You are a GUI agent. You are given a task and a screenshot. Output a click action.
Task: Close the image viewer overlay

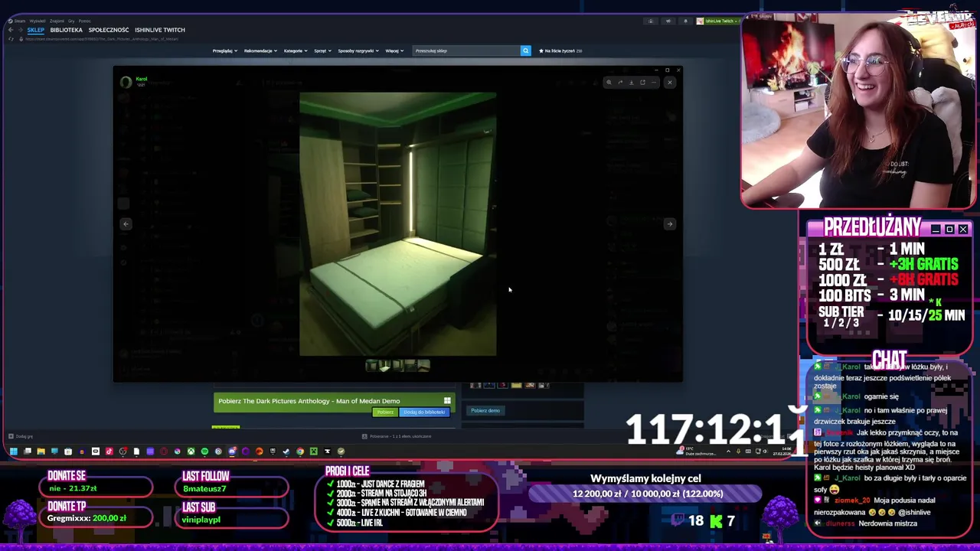coord(670,82)
